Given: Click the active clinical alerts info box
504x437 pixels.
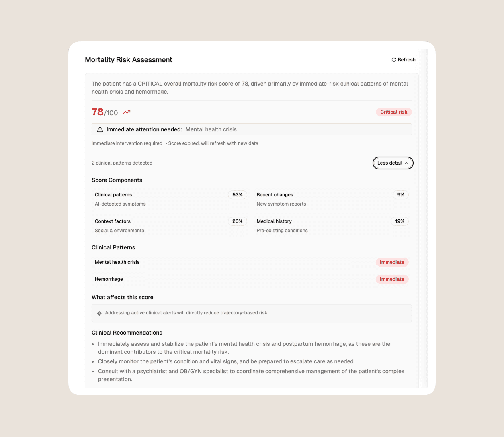Looking at the screenshot, I should tap(252, 313).
